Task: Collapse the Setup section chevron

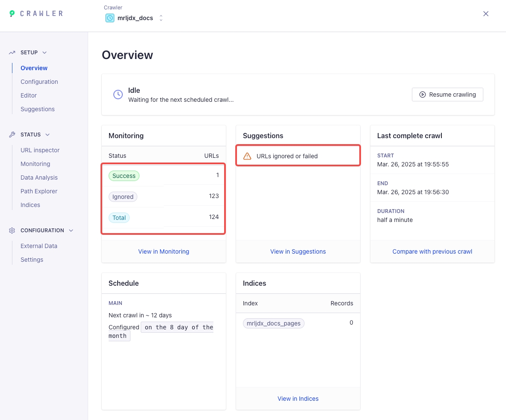Action: (x=44, y=53)
